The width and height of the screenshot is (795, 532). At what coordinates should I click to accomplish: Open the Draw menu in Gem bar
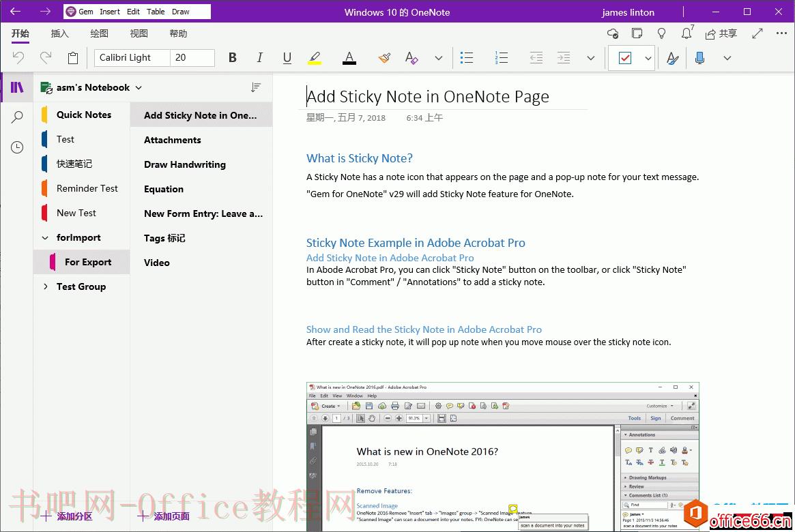[x=181, y=11]
